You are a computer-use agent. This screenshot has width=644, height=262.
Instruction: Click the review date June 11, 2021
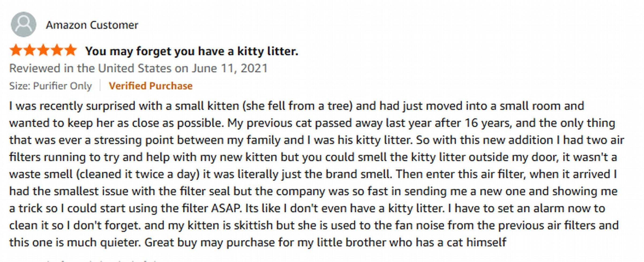[230, 68]
